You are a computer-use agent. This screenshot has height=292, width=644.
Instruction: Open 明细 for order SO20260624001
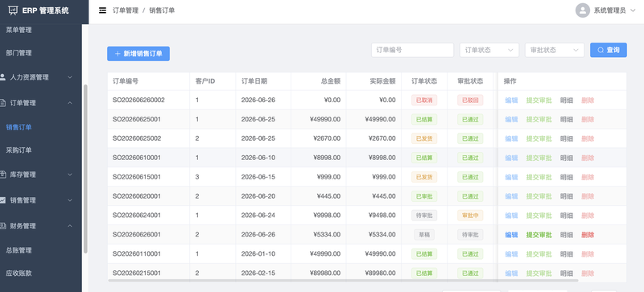point(567,216)
